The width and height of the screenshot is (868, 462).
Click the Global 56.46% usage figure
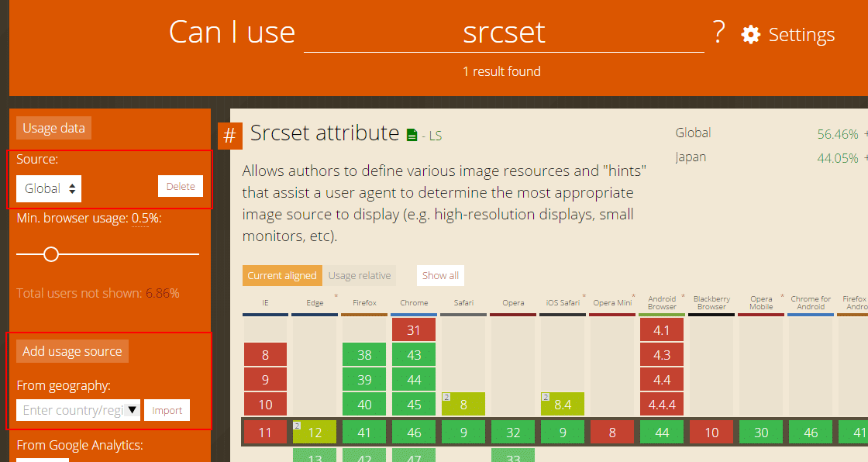[838, 134]
